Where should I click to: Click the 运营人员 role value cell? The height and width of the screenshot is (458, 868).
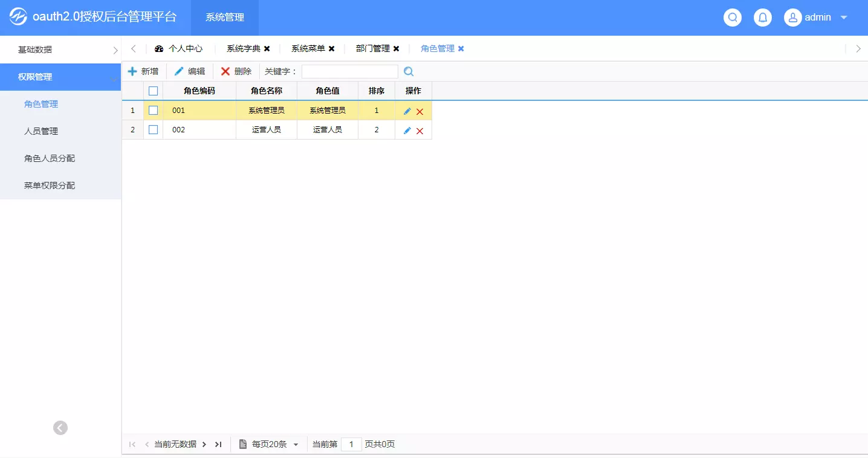point(328,130)
